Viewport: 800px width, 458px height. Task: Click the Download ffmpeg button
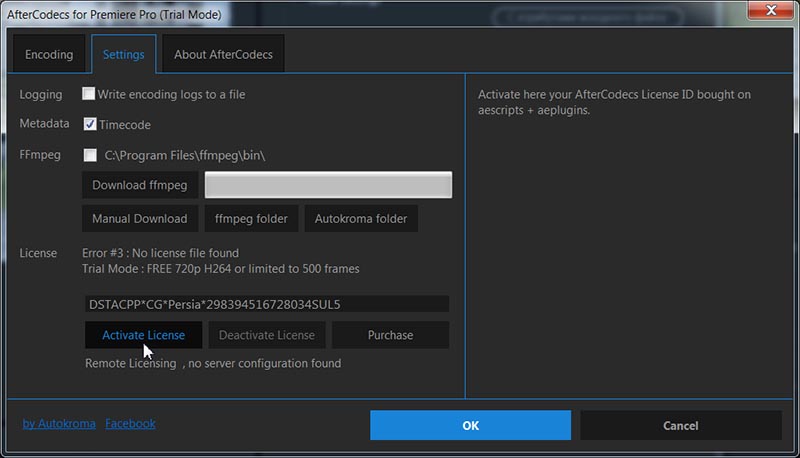tap(140, 185)
